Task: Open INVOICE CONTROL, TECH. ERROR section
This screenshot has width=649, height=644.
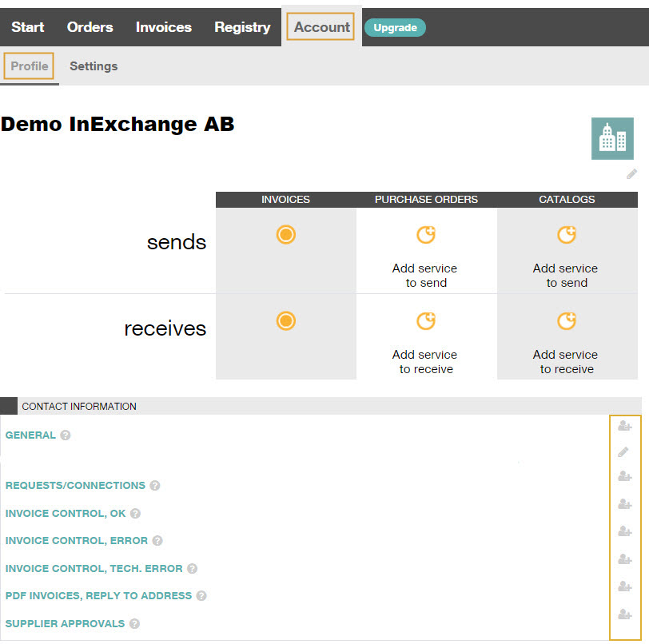Action: click(94, 568)
